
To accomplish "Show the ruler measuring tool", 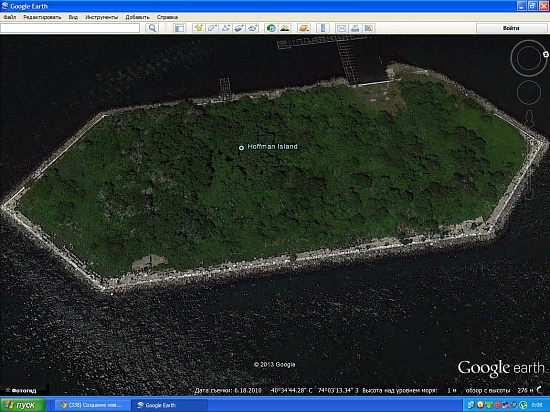I will [323, 28].
